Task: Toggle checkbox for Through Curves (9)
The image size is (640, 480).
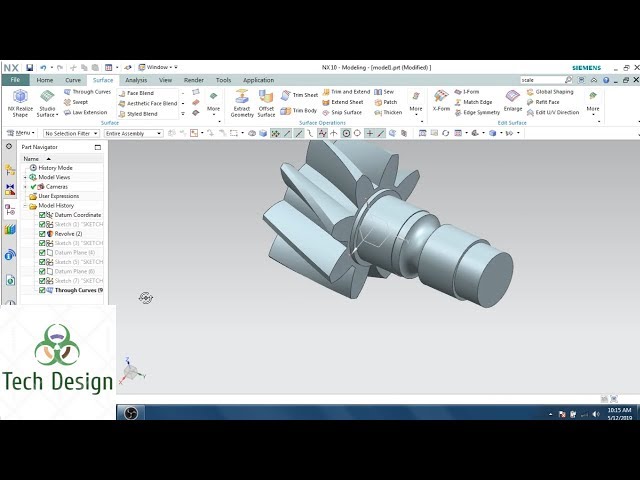Action: point(42,290)
